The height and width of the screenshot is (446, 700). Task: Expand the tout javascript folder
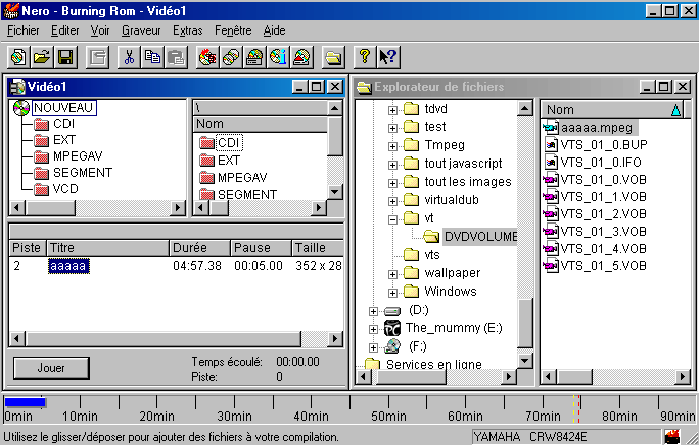pos(392,165)
